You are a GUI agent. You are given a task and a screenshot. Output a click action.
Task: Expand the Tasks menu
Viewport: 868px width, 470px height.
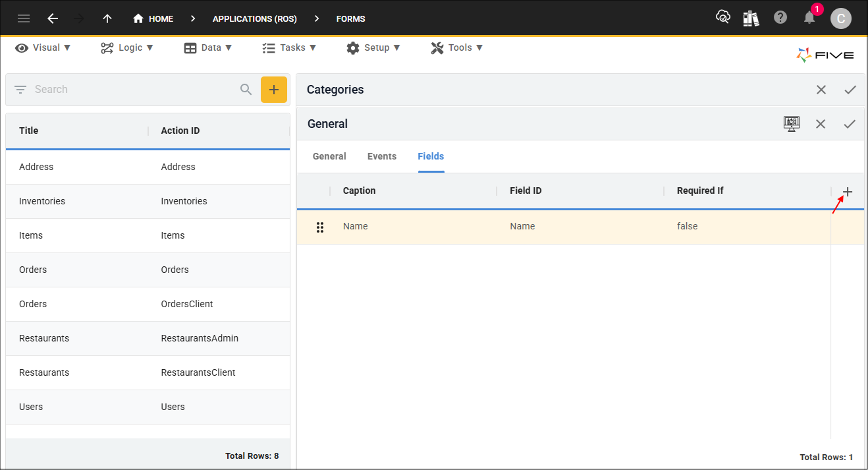(289, 47)
